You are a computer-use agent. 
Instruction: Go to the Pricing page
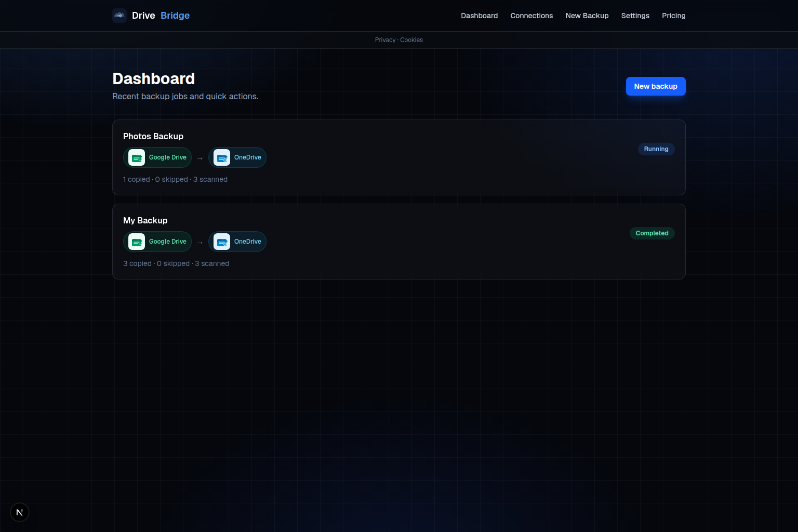click(x=674, y=16)
